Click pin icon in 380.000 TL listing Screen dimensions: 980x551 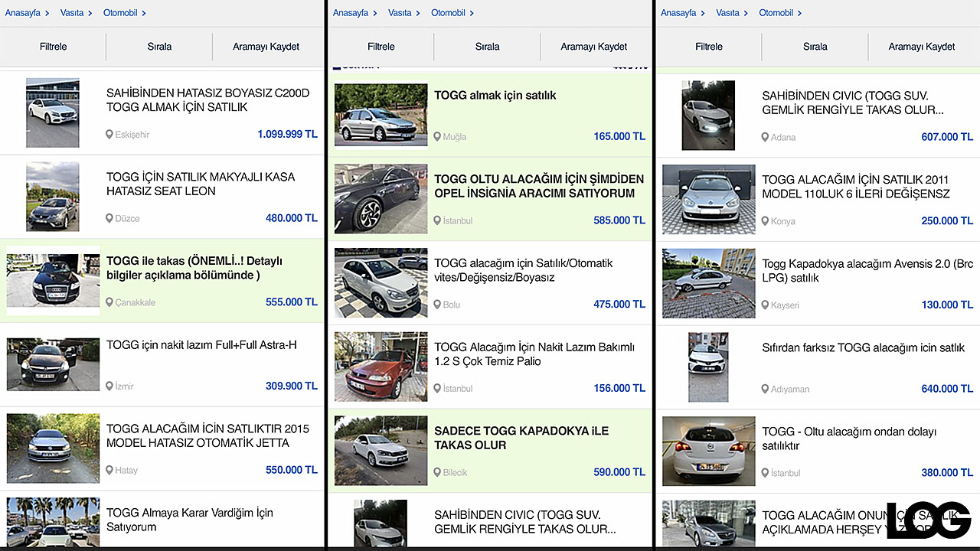coord(765,472)
